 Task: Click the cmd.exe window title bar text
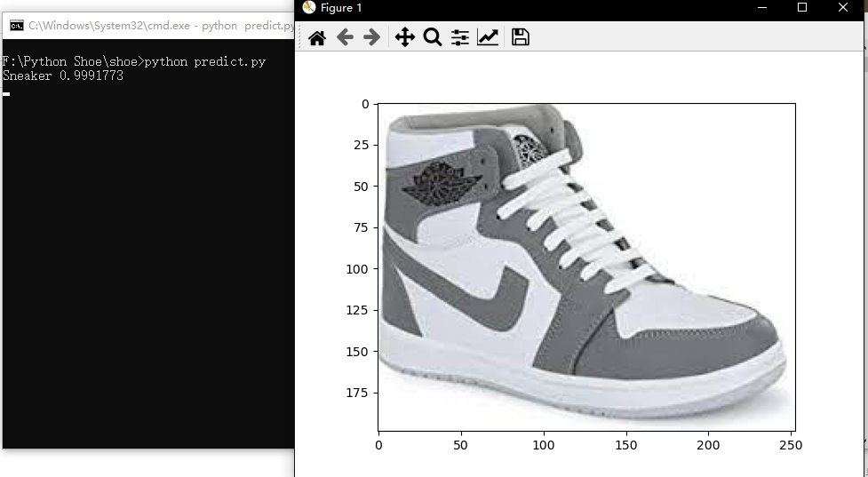coord(161,26)
